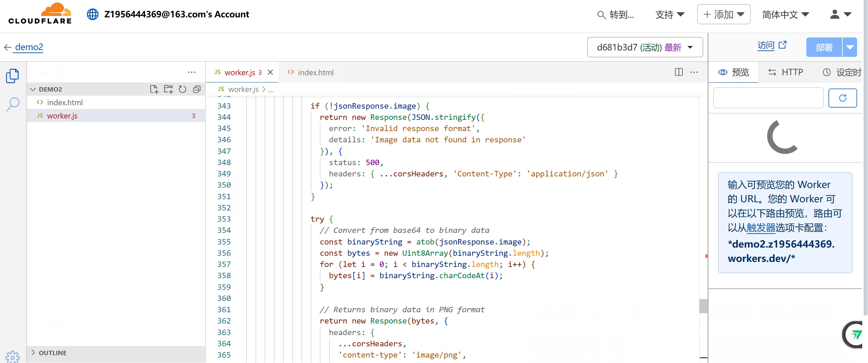Click 'return new Response(bytes, {' line

pyautogui.click(x=384, y=321)
